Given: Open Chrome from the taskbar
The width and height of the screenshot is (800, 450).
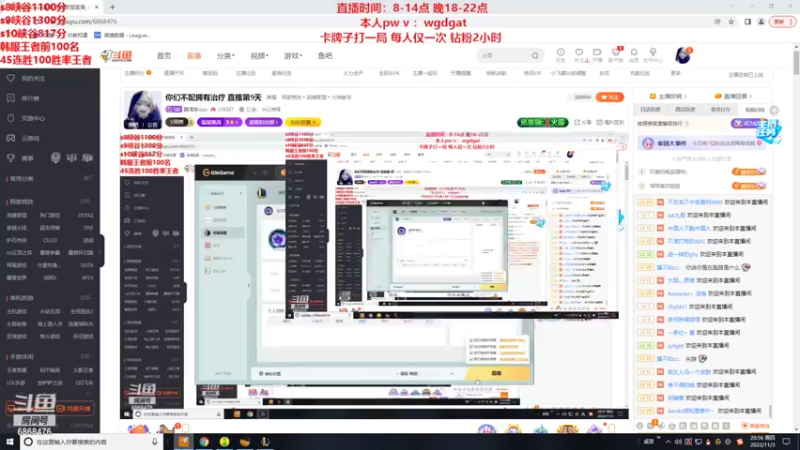Looking at the screenshot, I should pyautogui.click(x=204, y=442).
